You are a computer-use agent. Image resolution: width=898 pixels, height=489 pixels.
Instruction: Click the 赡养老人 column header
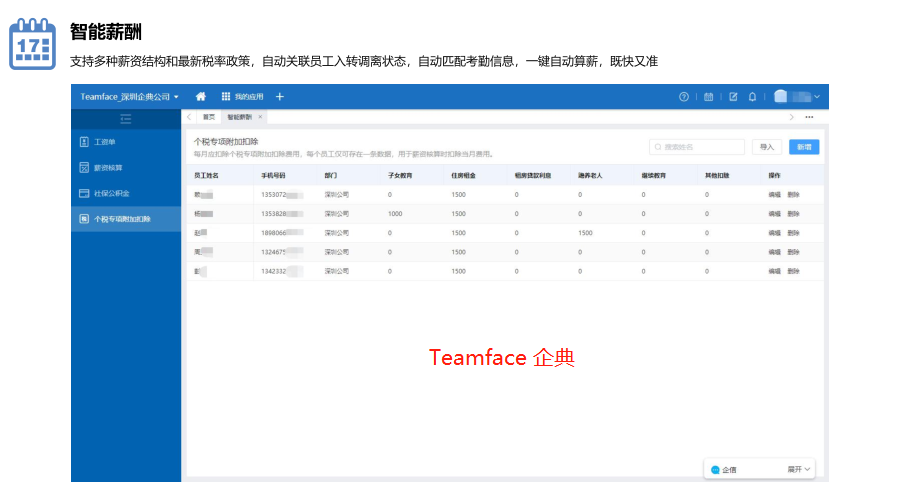[x=590, y=175]
